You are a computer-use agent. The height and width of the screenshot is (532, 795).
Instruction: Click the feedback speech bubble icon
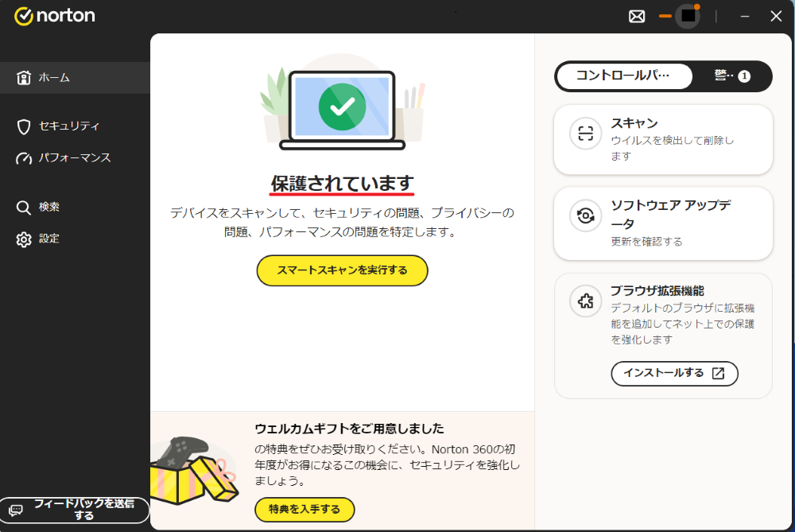16,510
